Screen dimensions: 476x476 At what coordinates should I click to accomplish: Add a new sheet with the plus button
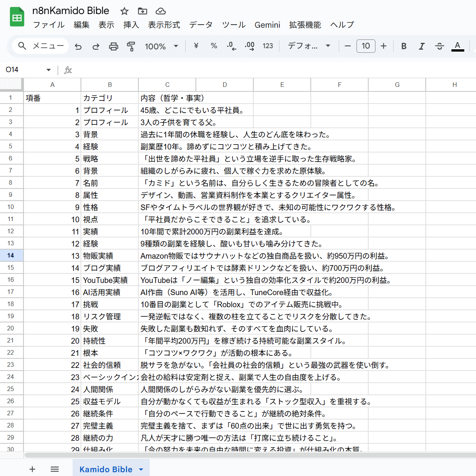point(32,469)
